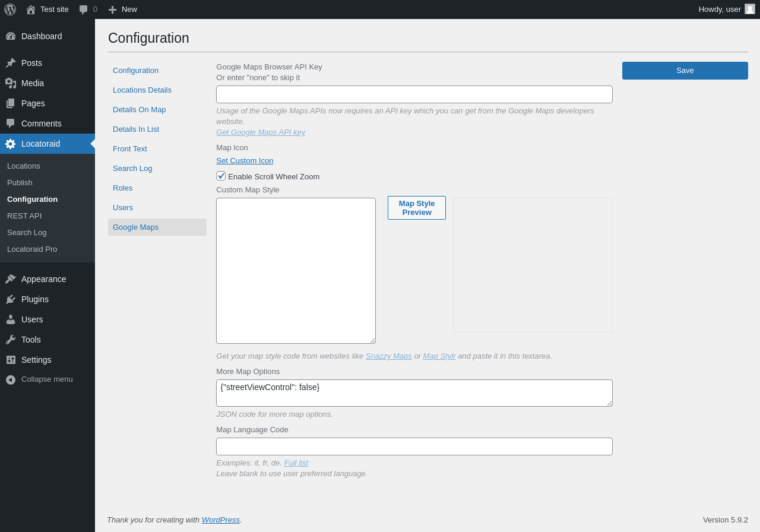The height and width of the screenshot is (532, 760).
Task: Open the comments bubble icon in admin bar
Action: tap(84, 9)
